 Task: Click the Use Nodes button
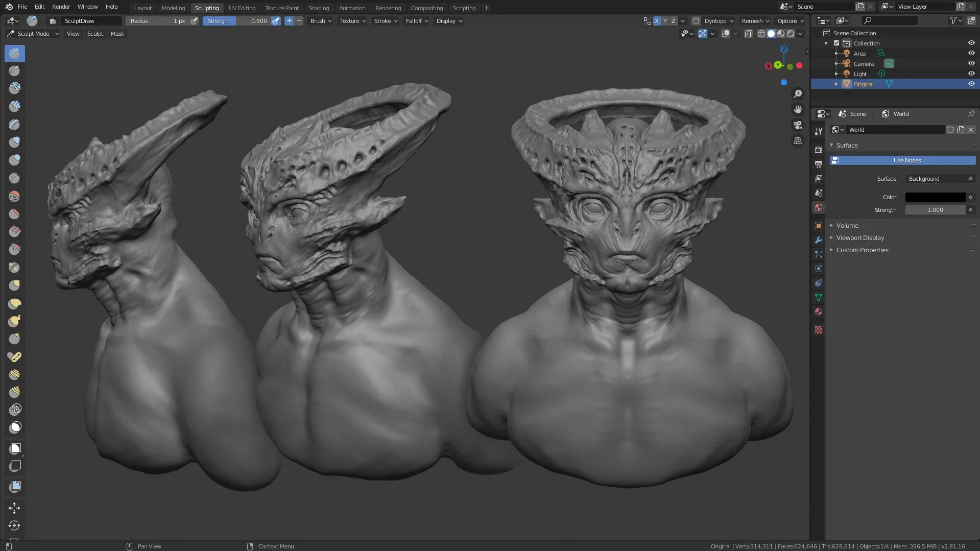[x=906, y=160]
